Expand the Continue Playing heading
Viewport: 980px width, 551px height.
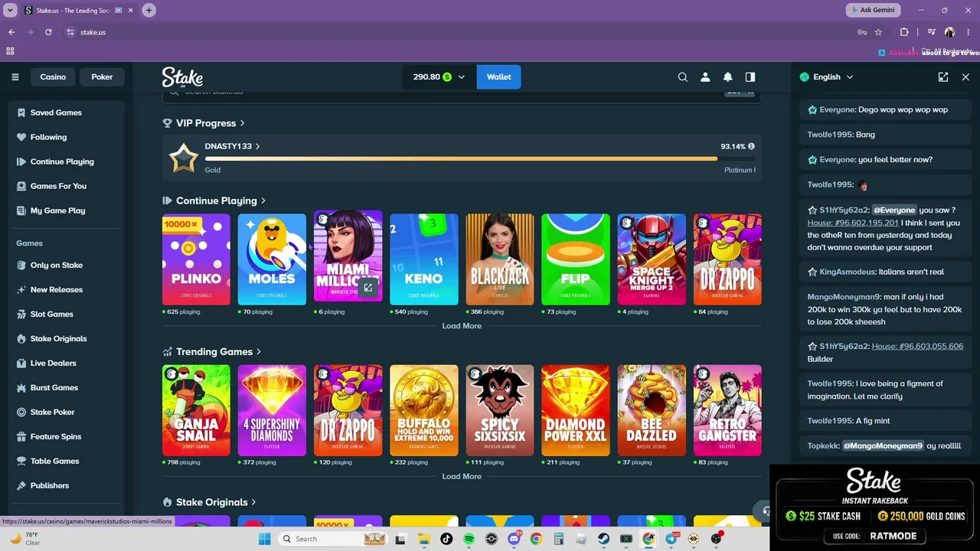(220, 201)
